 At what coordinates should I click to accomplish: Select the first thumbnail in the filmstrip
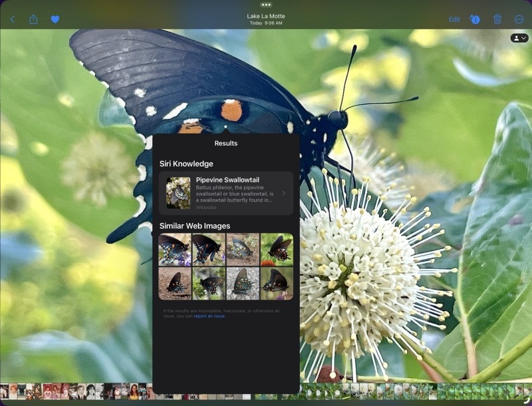coord(4,391)
